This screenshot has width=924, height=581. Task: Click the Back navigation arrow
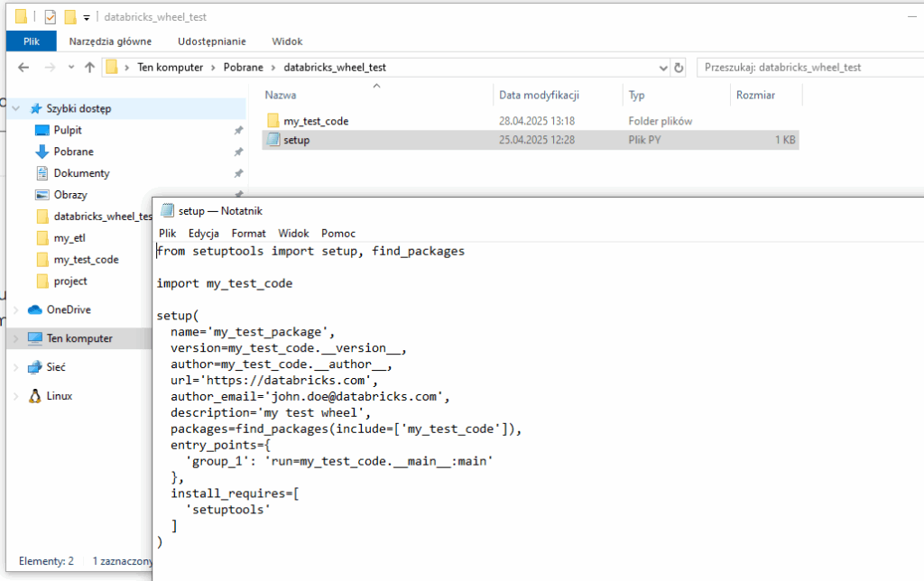pos(23,68)
